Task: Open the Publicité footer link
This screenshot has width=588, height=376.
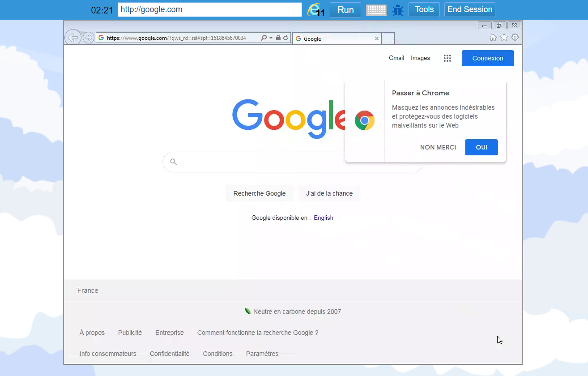Action: click(x=130, y=333)
